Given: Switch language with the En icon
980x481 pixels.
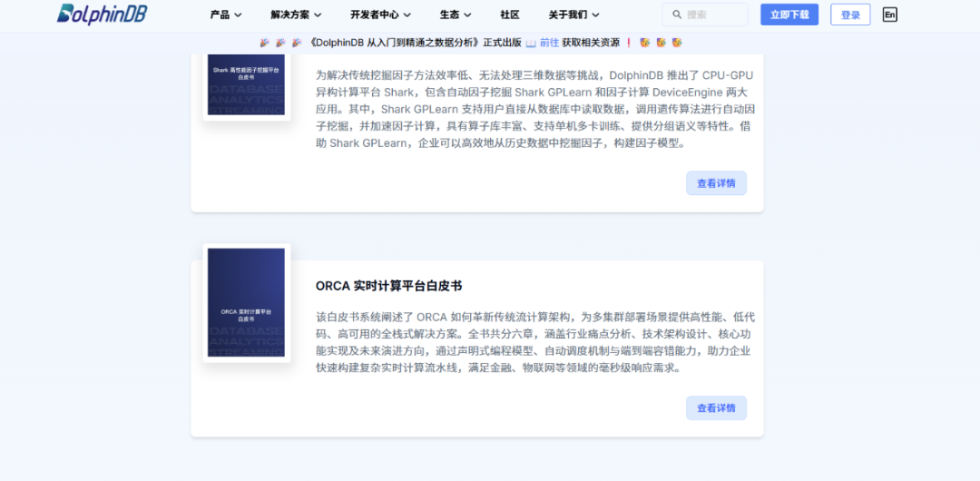Looking at the screenshot, I should point(890,15).
